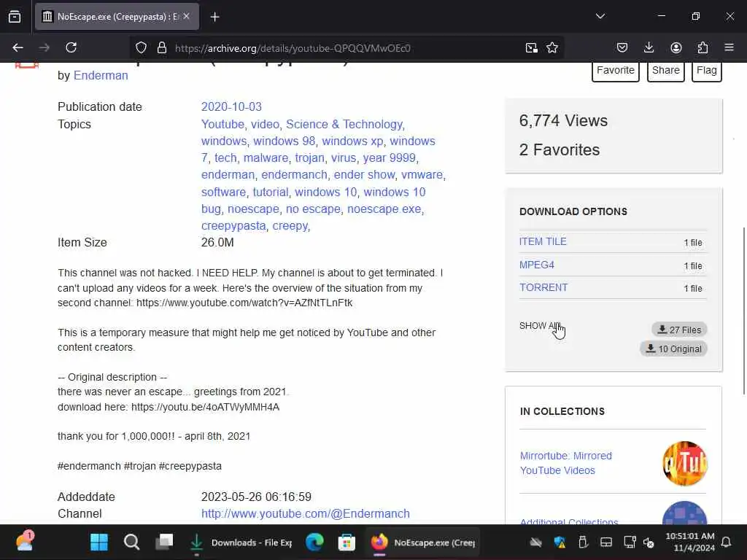
Task: Expand the list all tabs chevron
Action: click(x=600, y=16)
